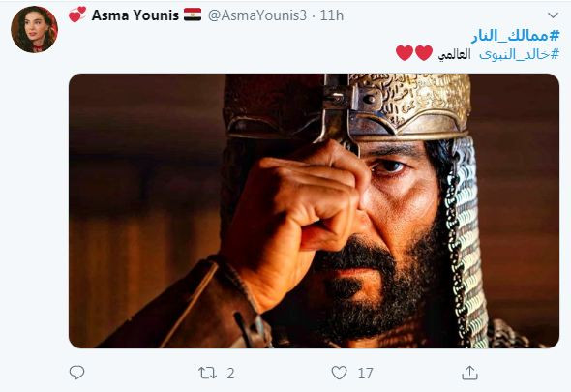Like the tweet with the heart icon
571x392 pixels.
tap(339, 373)
